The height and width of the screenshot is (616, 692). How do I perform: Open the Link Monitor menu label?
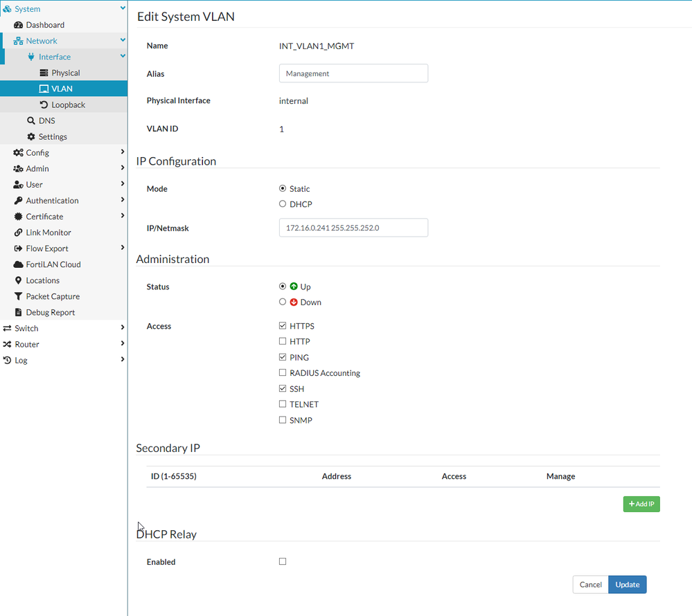(48, 233)
